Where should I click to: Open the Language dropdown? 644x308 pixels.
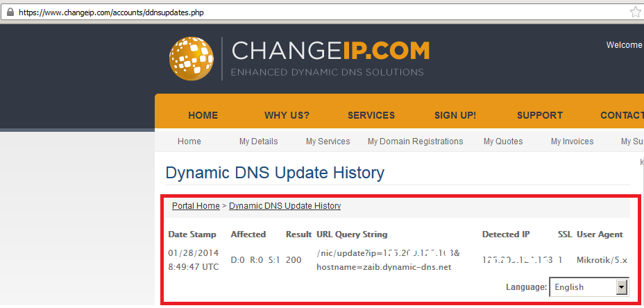tap(588, 287)
